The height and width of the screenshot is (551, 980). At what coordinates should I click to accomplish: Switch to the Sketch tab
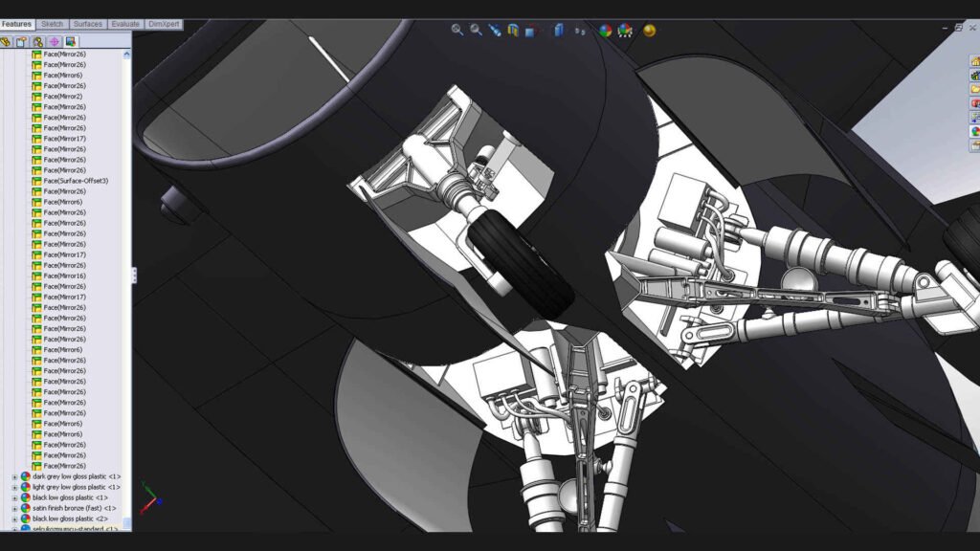pos(53,24)
